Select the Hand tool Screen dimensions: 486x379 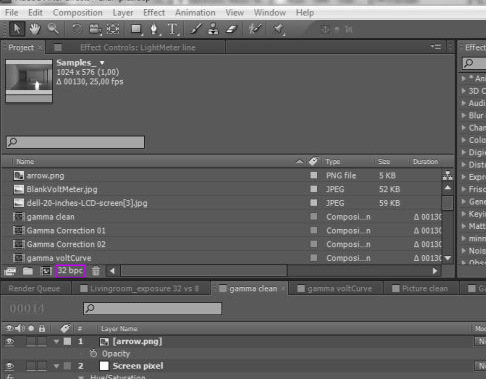[35, 29]
